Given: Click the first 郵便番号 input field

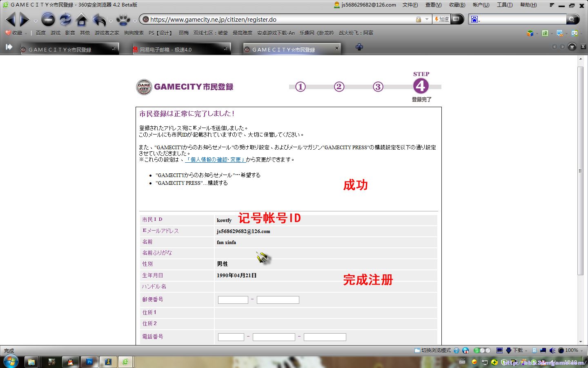Looking at the screenshot, I should point(233,300).
